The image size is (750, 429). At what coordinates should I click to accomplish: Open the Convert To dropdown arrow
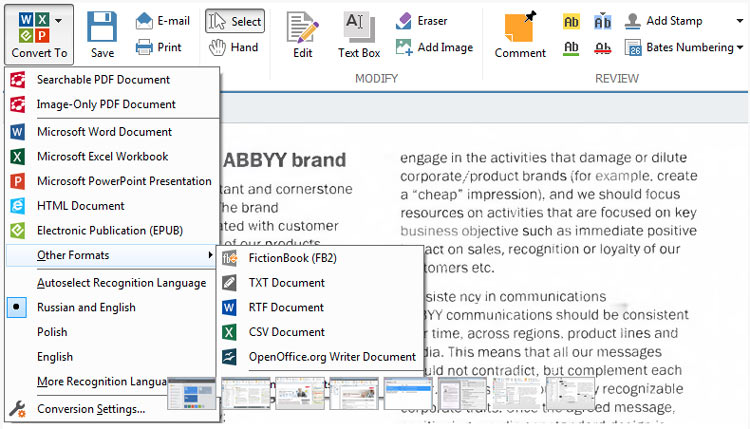(x=58, y=21)
